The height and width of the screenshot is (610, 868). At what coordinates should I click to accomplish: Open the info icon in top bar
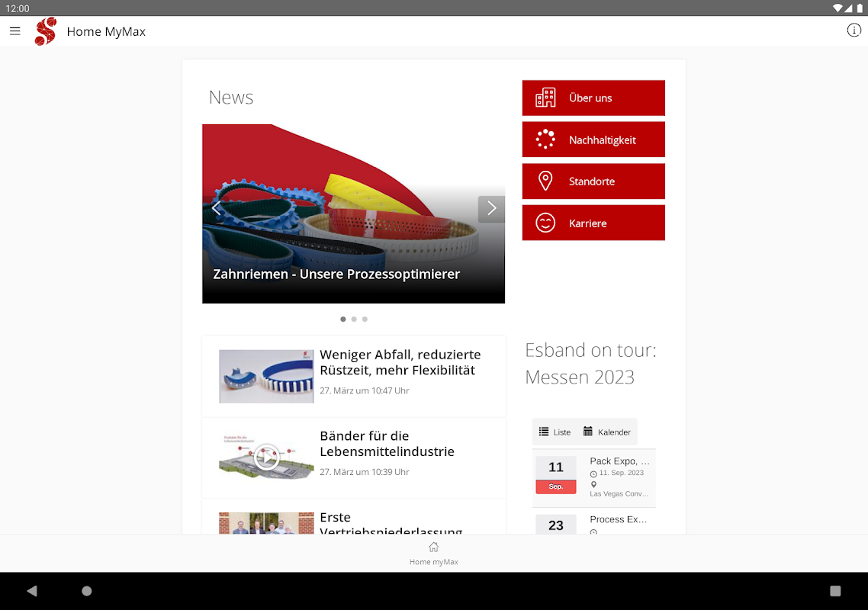(854, 30)
